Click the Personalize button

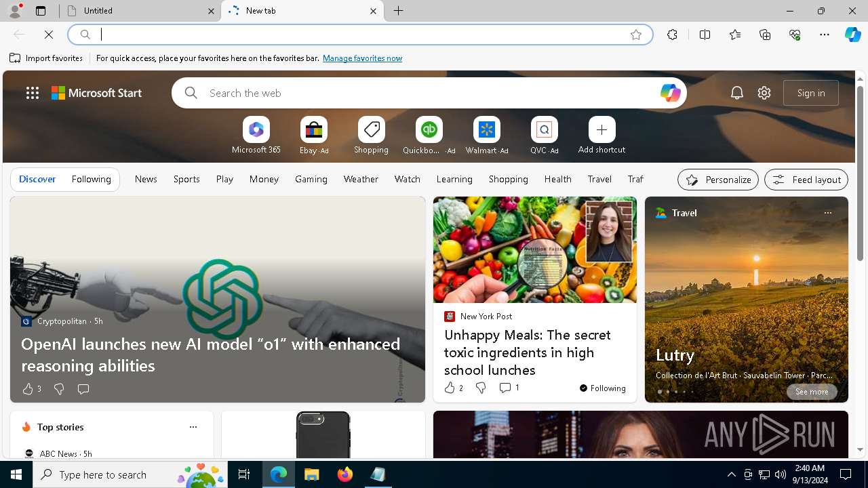tap(718, 180)
